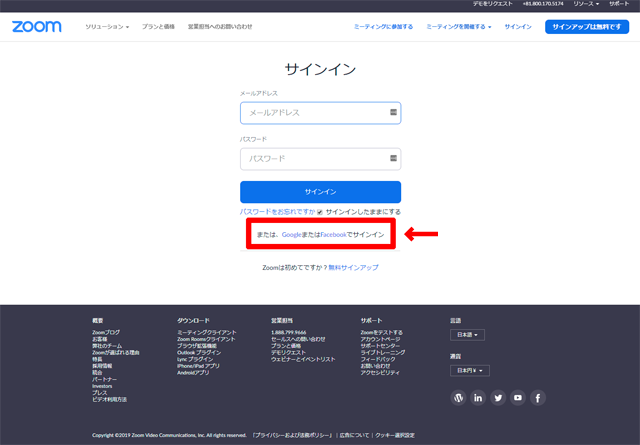The image size is (640, 445).
Task: Open Zoomが選ばれる理由 footer link
Action: click(x=116, y=352)
